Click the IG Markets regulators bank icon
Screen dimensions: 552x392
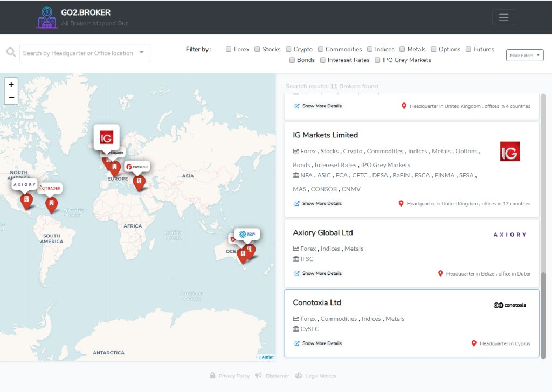tap(296, 175)
